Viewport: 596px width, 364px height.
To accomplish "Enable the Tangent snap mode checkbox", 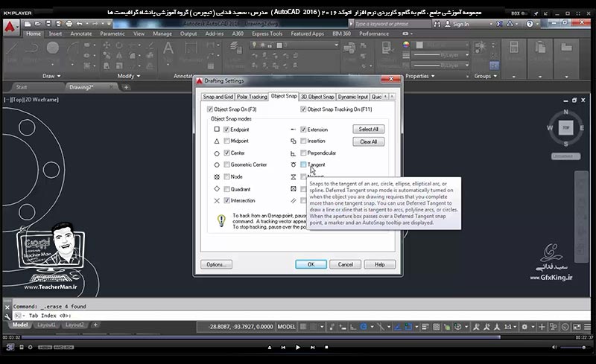I will click(303, 165).
